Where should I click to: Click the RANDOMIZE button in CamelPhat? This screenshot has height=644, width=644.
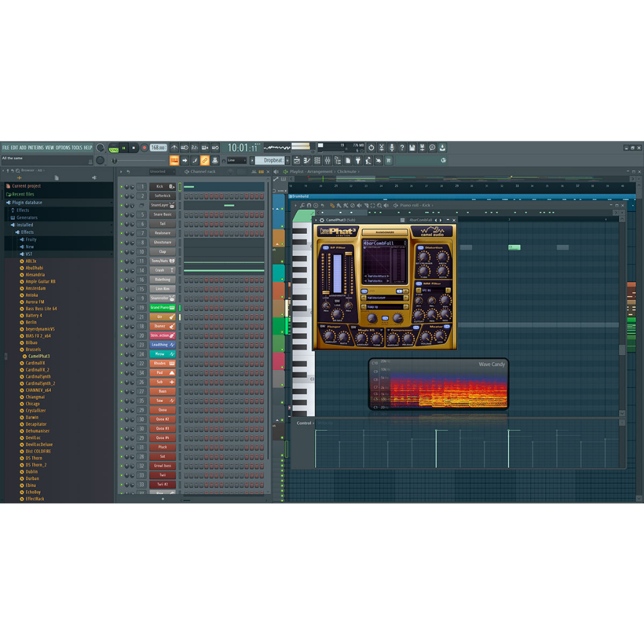click(385, 233)
